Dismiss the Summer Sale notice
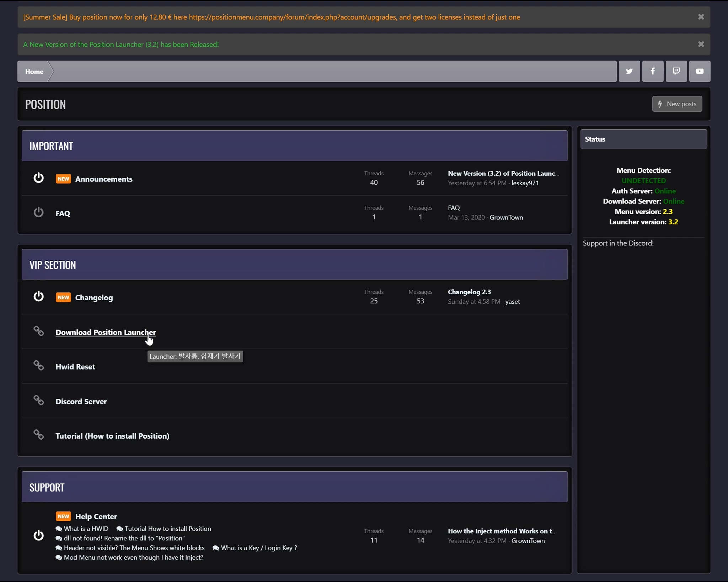728x582 pixels. 701,17
